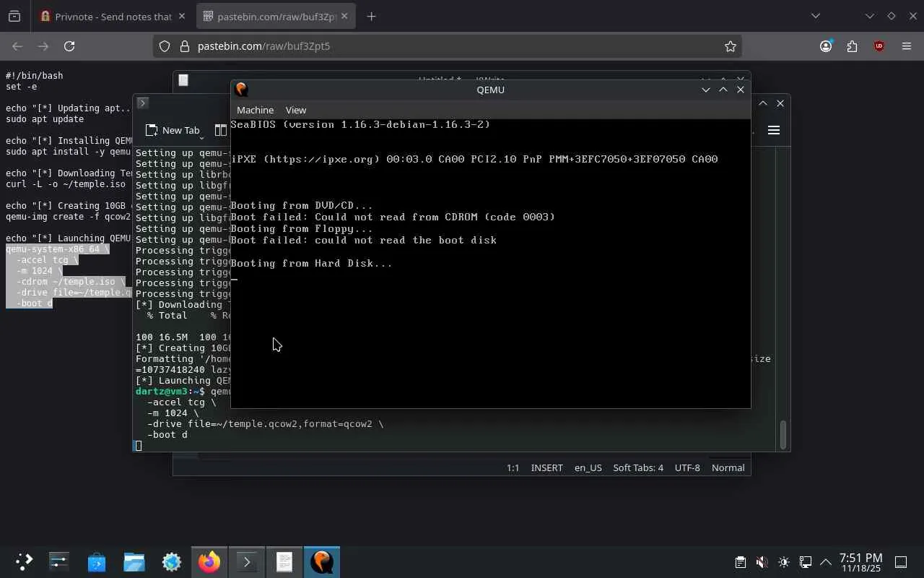The width and height of the screenshot is (924, 578).
Task: Open Firefox recent browsing view button
Action: pyautogui.click(x=14, y=16)
